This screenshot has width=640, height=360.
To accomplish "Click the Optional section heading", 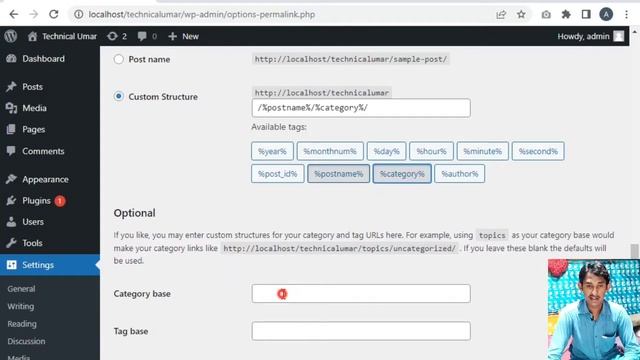I will tap(134, 213).
